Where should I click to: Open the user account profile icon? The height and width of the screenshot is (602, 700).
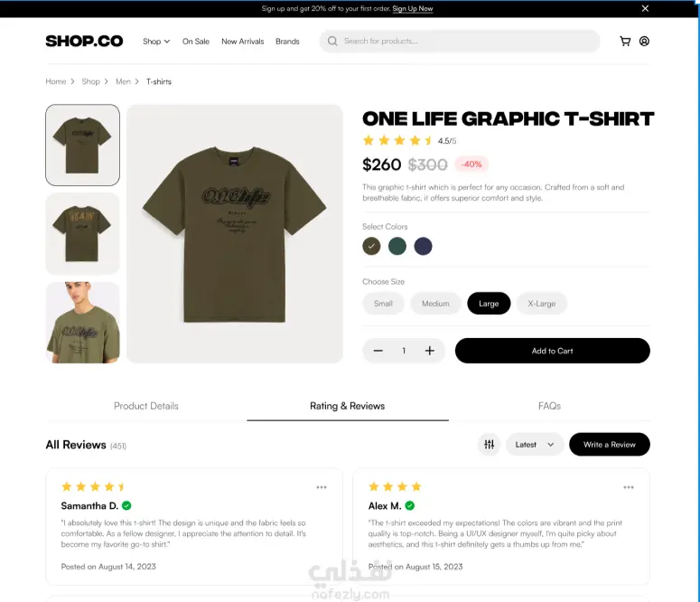click(644, 41)
